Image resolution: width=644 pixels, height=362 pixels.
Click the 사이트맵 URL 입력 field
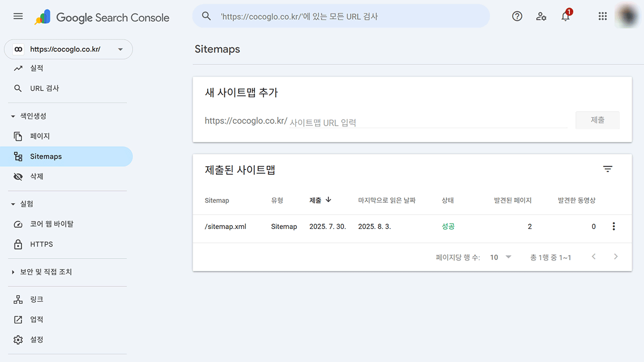pos(428,122)
